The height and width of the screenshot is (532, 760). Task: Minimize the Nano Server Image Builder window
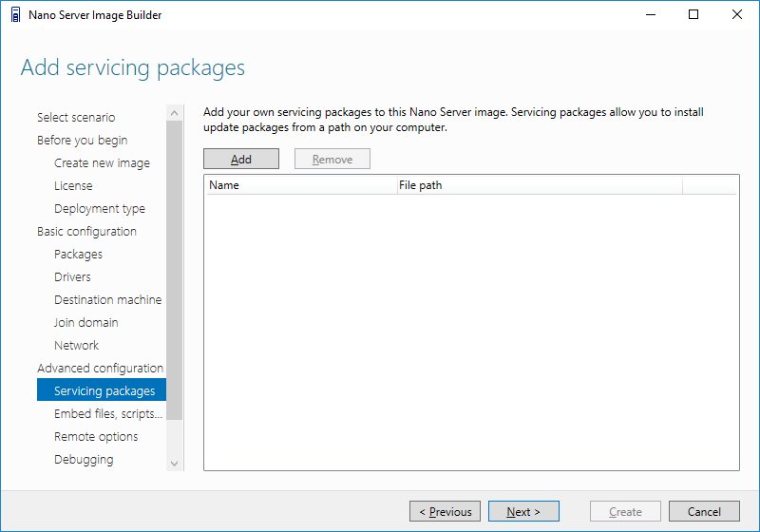[x=651, y=14]
